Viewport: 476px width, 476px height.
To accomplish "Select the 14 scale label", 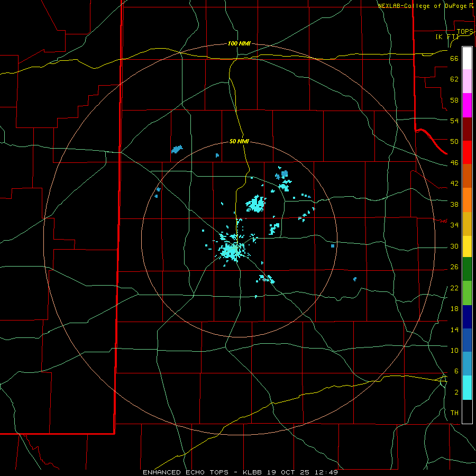I will click(x=454, y=329).
